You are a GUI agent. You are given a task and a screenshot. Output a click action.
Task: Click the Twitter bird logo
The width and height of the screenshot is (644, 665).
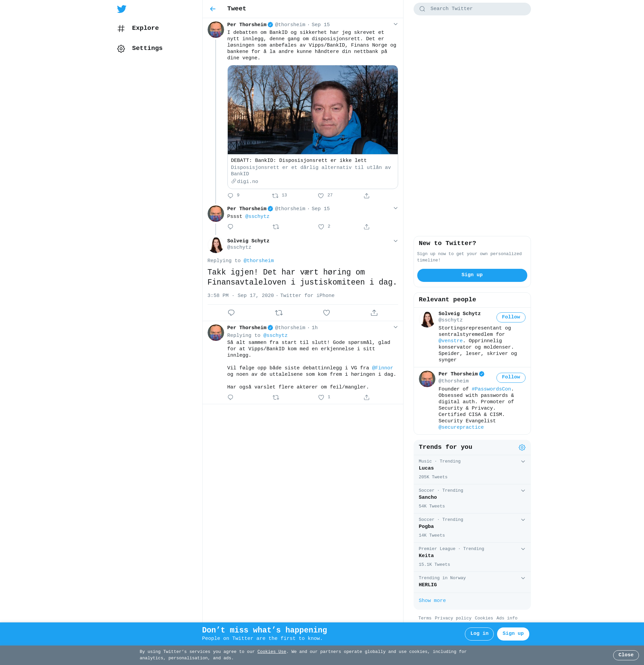tap(121, 9)
